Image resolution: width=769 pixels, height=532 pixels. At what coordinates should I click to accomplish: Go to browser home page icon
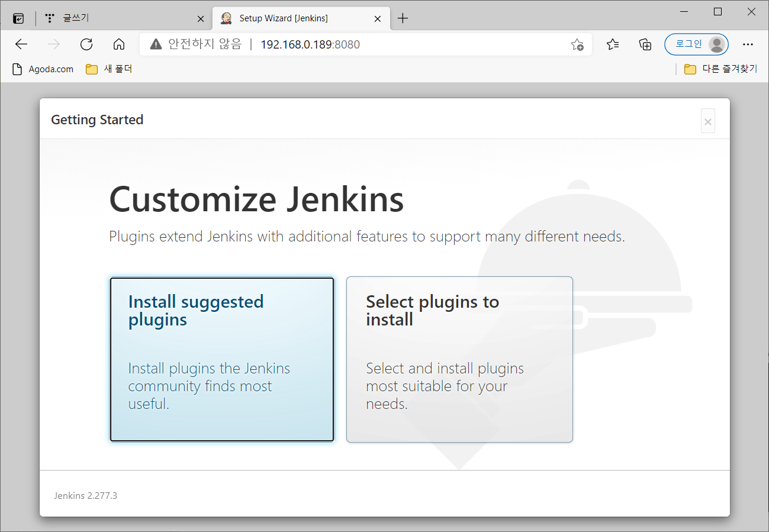(x=119, y=44)
